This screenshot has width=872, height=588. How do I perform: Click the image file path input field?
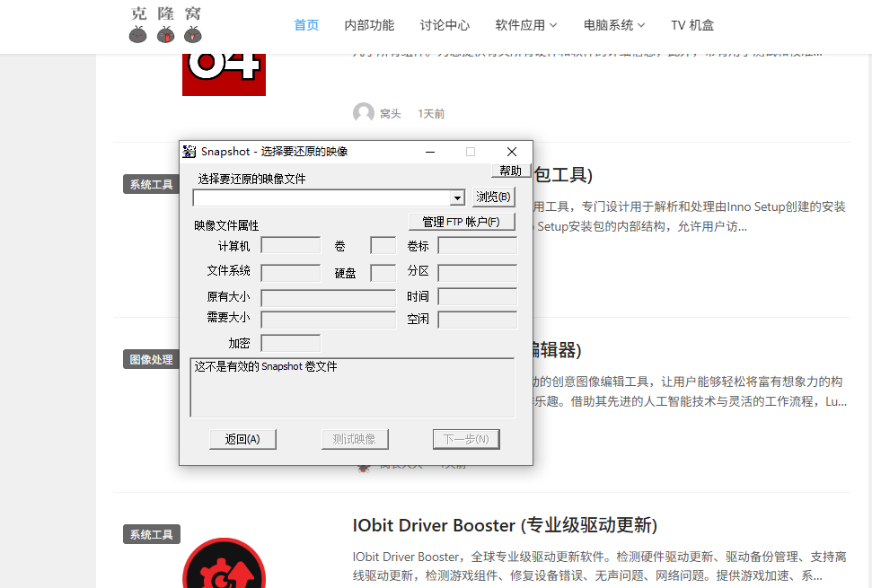click(x=321, y=197)
